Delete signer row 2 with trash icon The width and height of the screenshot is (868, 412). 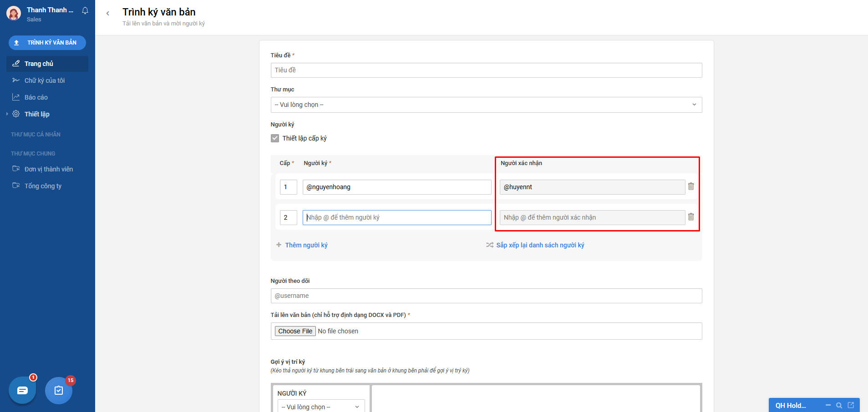tap(691, 217)
